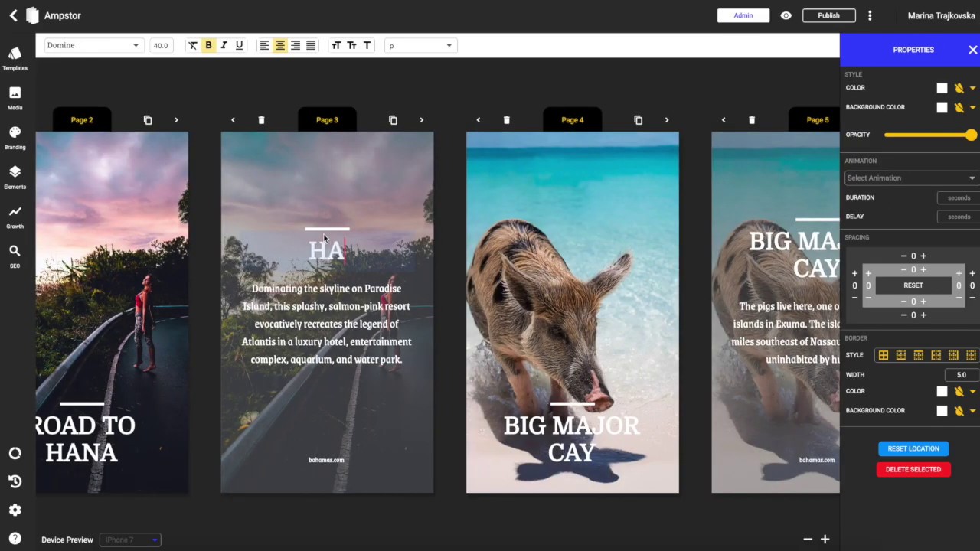Open the Media sidebar panel
The height and width of the screenshot is (551, 980).
[x=15, y=98]
